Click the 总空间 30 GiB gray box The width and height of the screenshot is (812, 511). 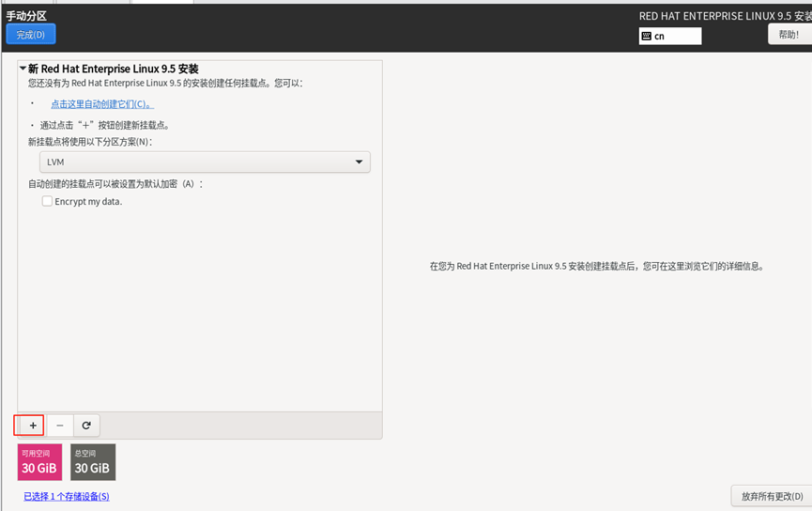pos(93,462)
